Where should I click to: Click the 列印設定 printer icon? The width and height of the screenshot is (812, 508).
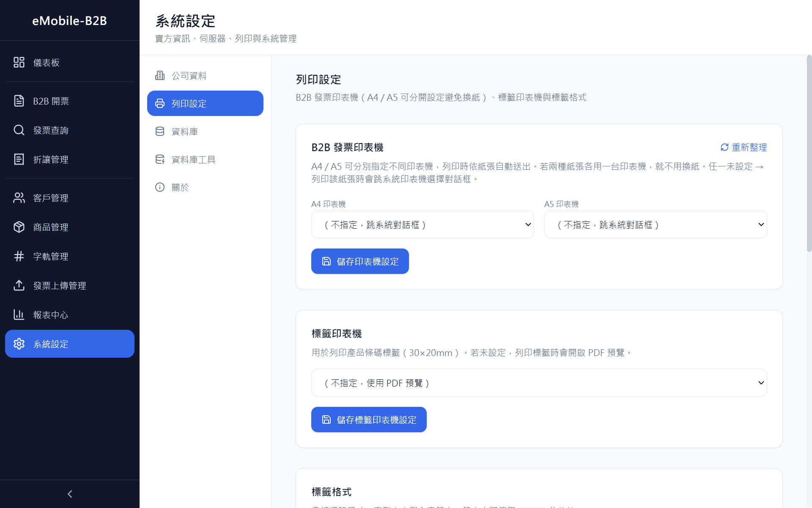coord(160,103)
